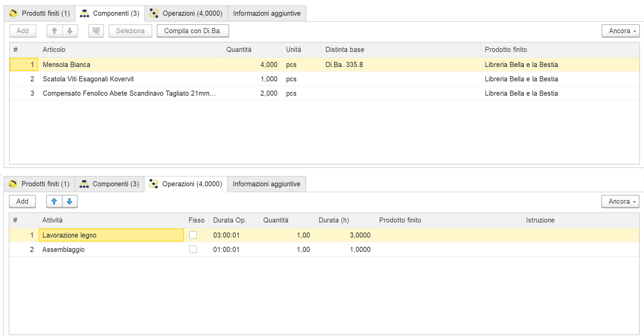Screen dimensions: 644x336
Task: Click move up arrow in Componenti toolbar
Action: pyautogui.click(x=54, y=31)
